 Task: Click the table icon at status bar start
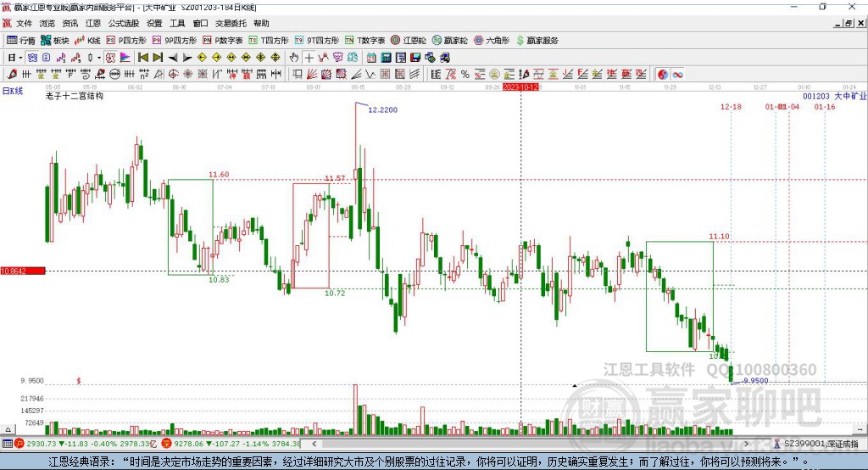point(7,444)
